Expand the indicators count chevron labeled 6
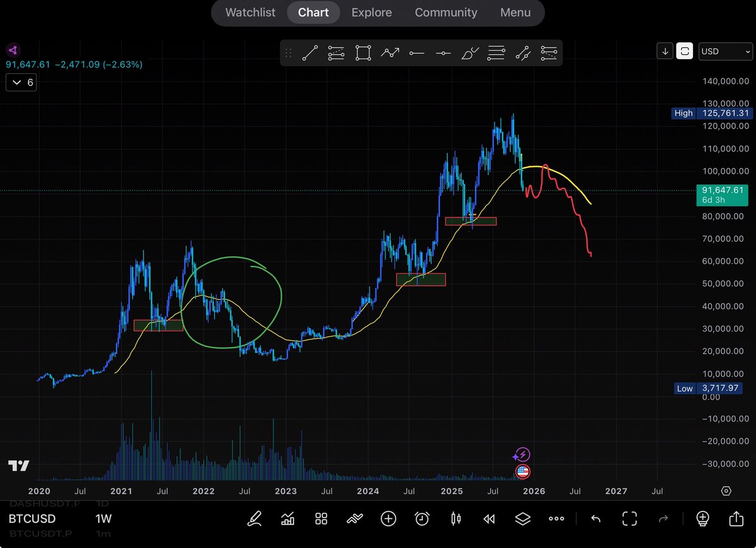The image size is (756, 548). tap(21, 82)
